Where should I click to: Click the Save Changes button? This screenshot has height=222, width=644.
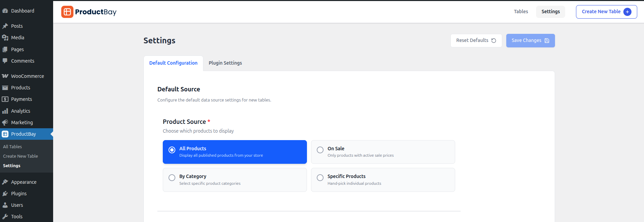click(x=530, y=41)
